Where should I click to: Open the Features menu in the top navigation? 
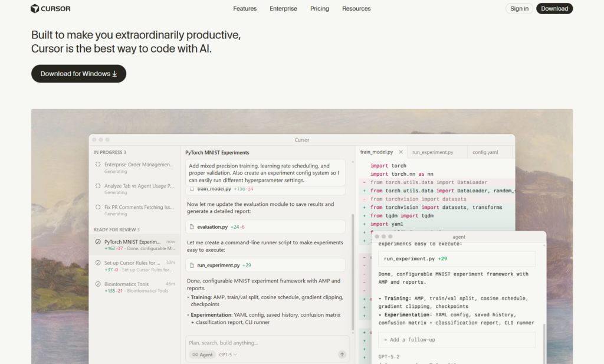(245, 9)
